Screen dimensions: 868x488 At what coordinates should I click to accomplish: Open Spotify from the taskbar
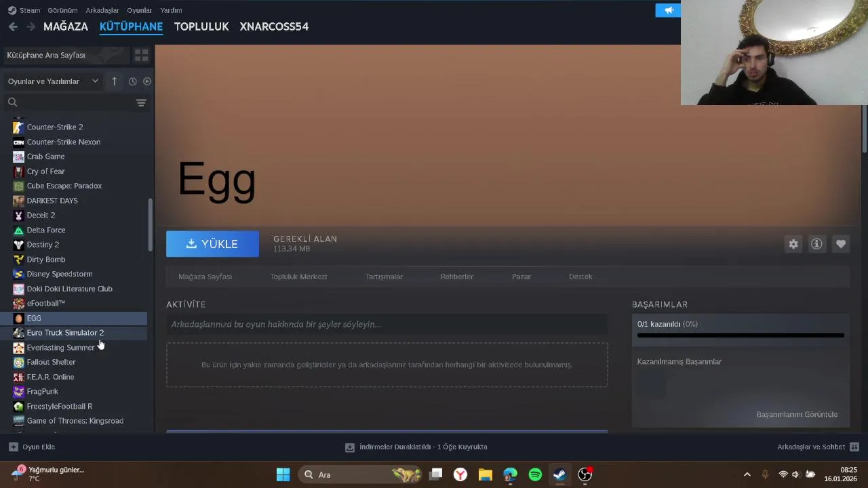click(535, 474)
